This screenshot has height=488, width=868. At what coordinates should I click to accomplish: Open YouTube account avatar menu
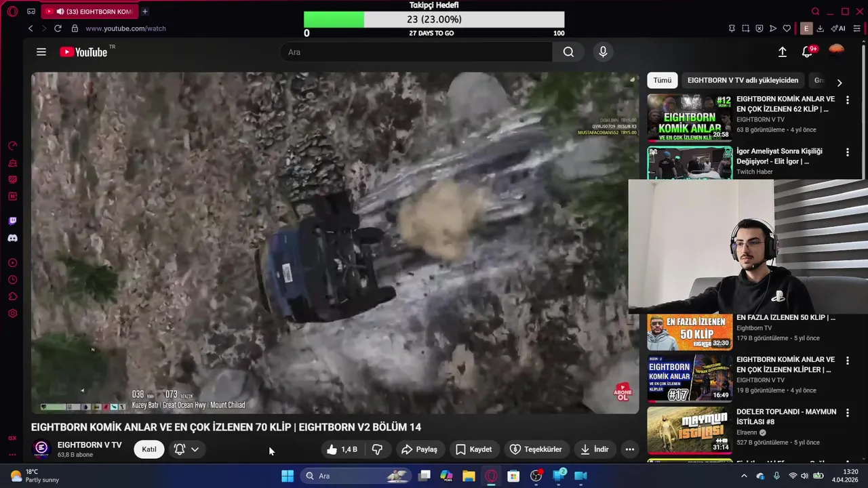(837, 50)
